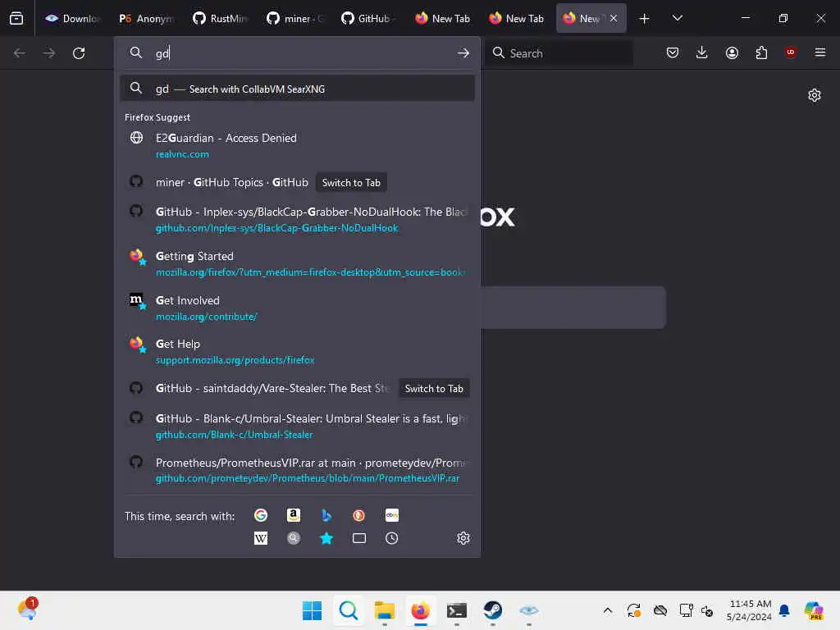Reload the current page
The image size is (840, 630).
[x=79, y=53]
